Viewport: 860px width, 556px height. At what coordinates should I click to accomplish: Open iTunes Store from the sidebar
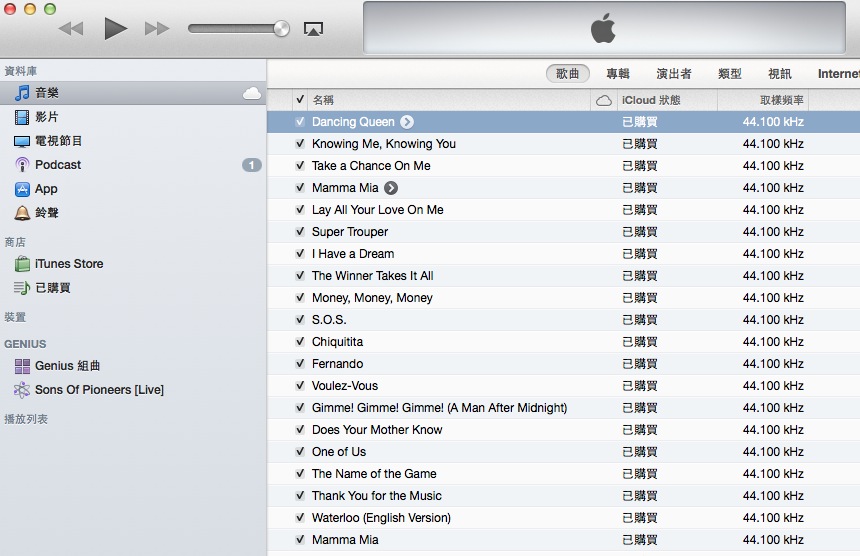pyautogui.click(x=69, y=264)
